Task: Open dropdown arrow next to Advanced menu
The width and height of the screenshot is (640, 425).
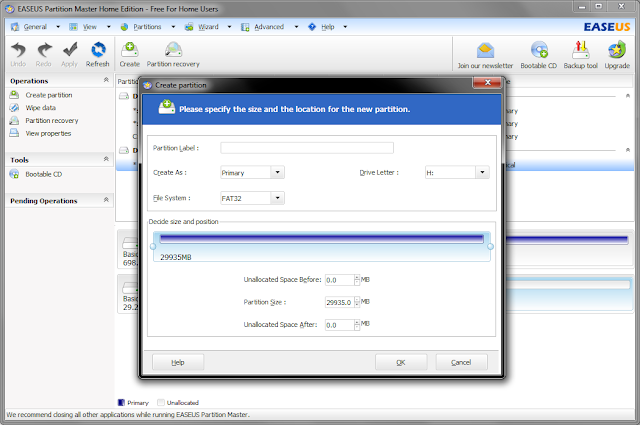Action: click(x=296, y=27)
